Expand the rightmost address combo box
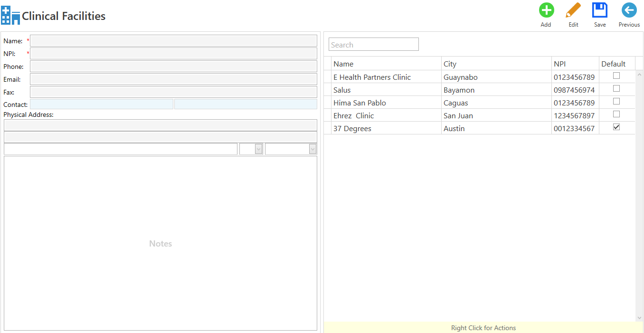 click(313, 149)
